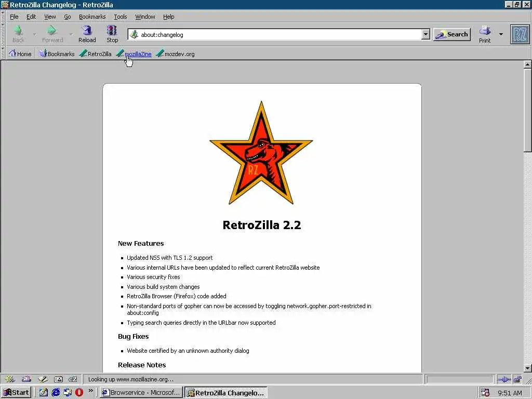Image resolution: width=532 pixels, height=399 pixels.
Task: Open the Bookmarks folder on personal toolbar
Action: click(56, 54)
